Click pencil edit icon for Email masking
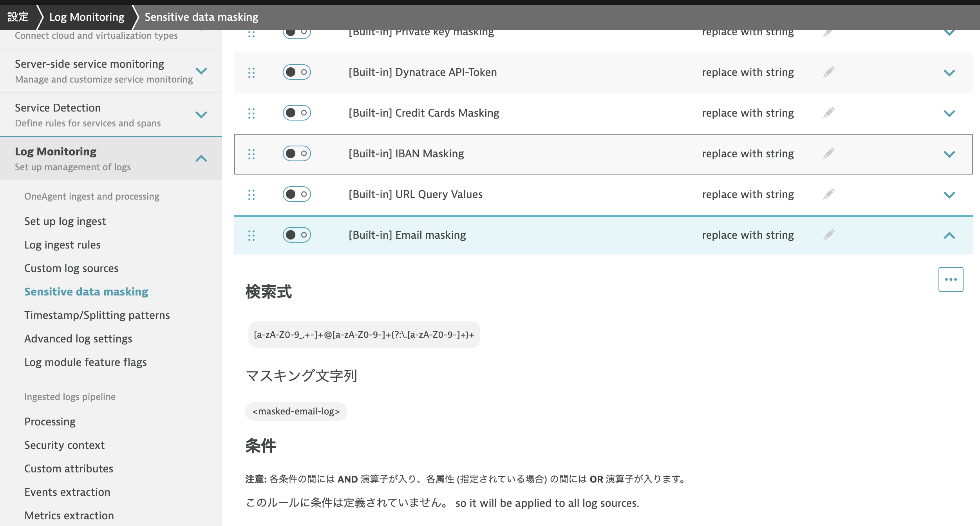This screenshot has height=526, width=980. [x=829, y=235]
